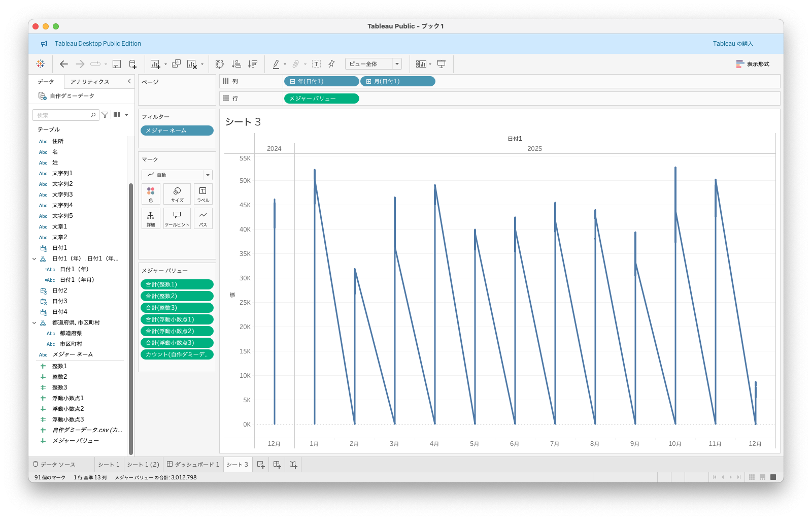Viewport: 812px width, 520px height.
Task: Open the Color mark card
Action: (x=151, y=194)
